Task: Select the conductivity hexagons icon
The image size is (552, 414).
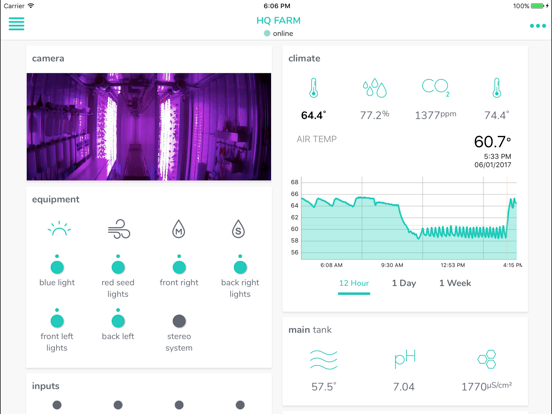Action: [487, 359]
